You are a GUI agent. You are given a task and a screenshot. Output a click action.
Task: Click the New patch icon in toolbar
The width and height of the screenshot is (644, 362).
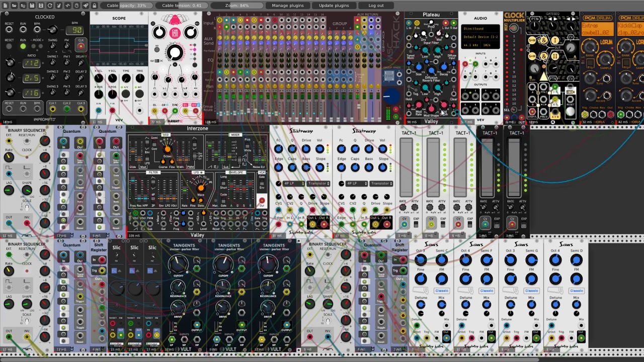point(5,6)
